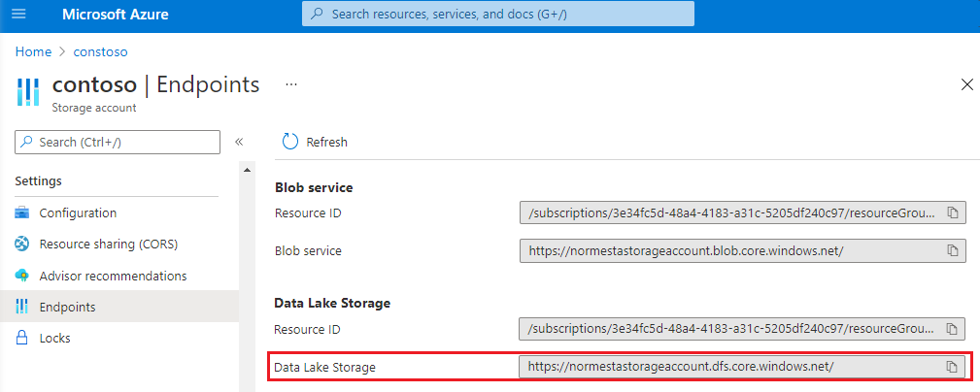Copy the Blob service endpoint URL

coord(953,251)
